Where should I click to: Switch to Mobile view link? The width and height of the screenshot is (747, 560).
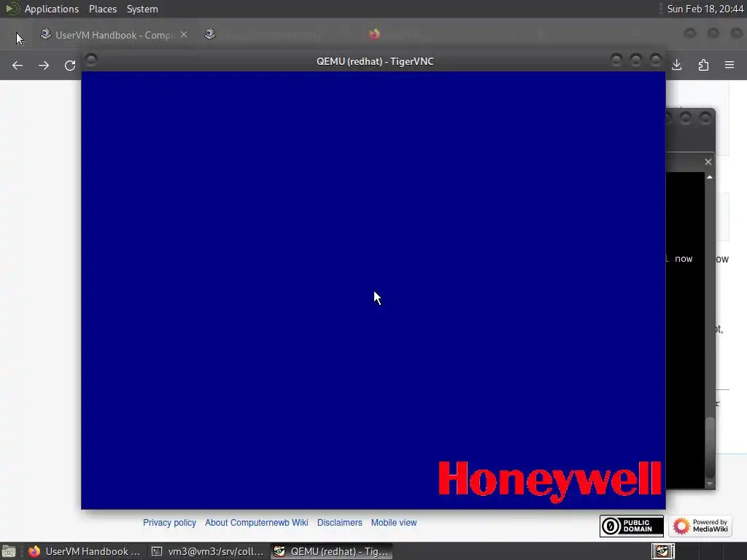393,522
